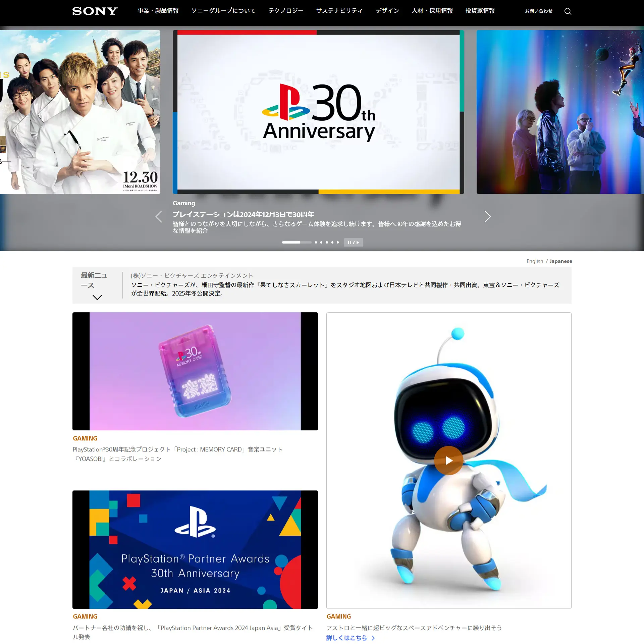Click the 12.30 Roadshow movie slide

pos(80,112)
